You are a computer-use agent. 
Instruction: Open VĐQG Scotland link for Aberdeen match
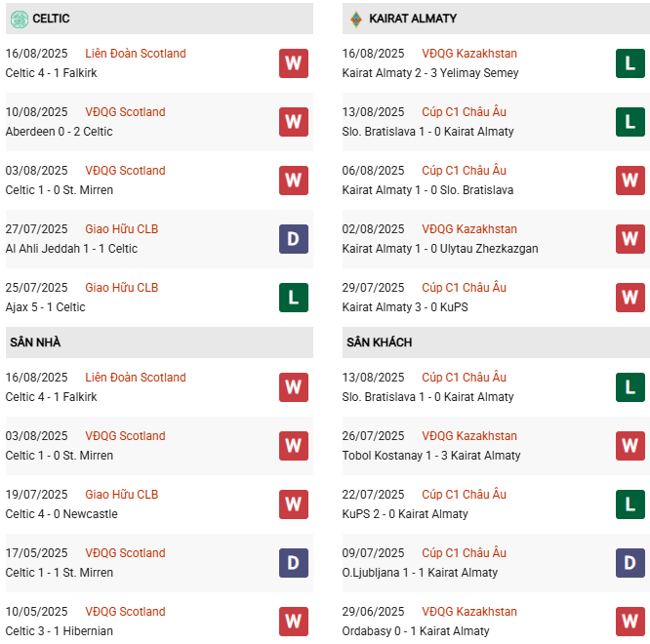tap(125, 112)
